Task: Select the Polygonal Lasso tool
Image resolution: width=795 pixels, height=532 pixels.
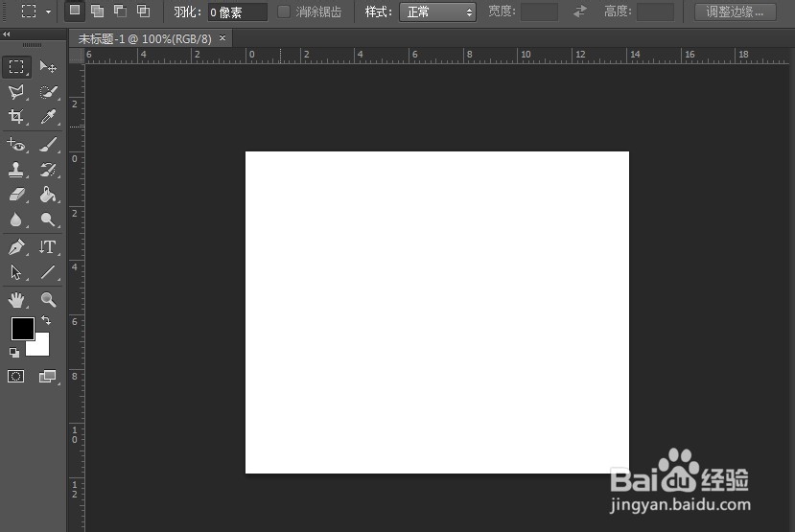Action: point(16,92)
